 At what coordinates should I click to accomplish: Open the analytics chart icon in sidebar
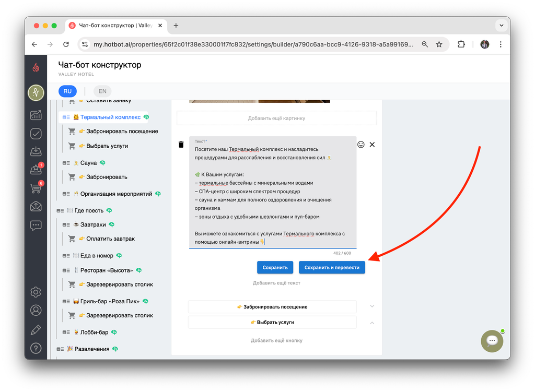pyautogui.click(x=36, y=115)
